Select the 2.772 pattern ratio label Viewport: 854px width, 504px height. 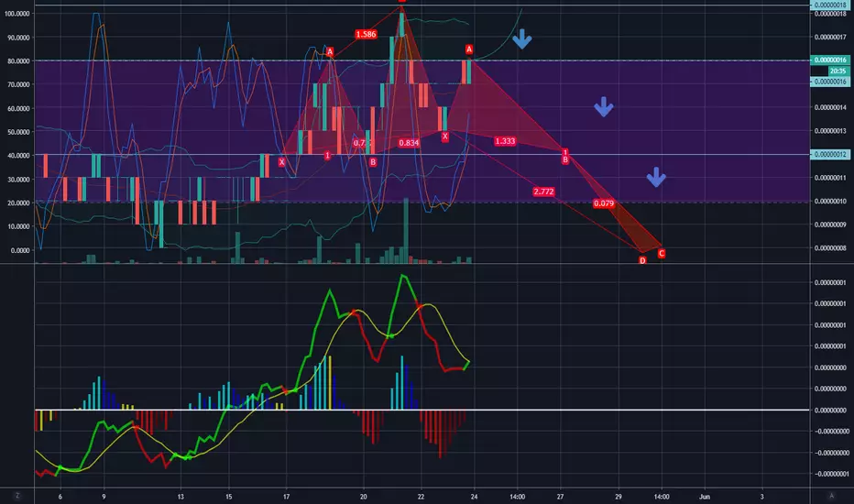pos(543,192)
